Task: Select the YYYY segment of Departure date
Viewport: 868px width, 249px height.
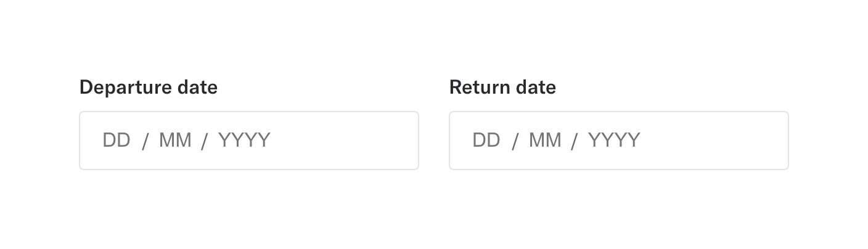Action: pyautogui.click(x=244, y=141)
